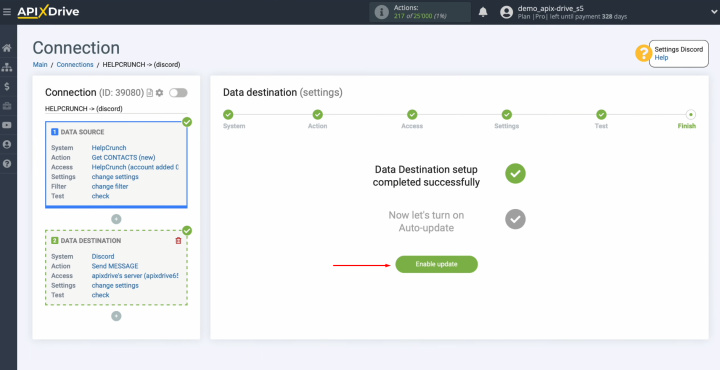Click the Enable update button

[437, 264]
